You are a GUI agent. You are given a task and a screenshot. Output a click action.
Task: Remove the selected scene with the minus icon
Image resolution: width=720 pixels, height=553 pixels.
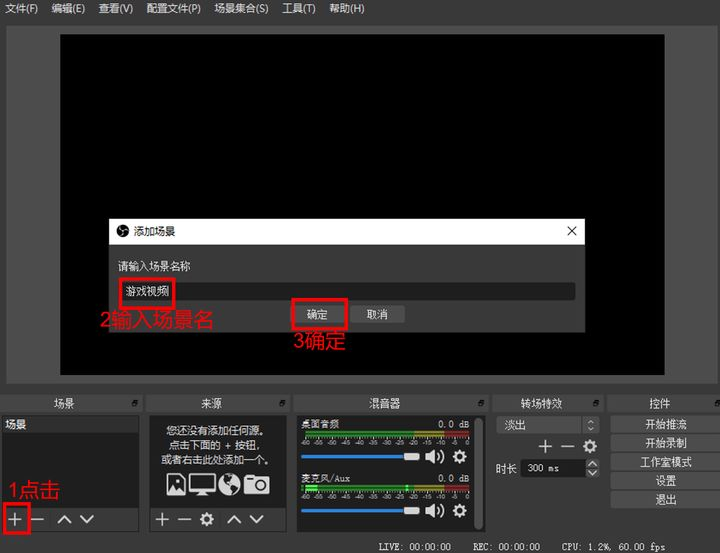(x=38, y=519)
